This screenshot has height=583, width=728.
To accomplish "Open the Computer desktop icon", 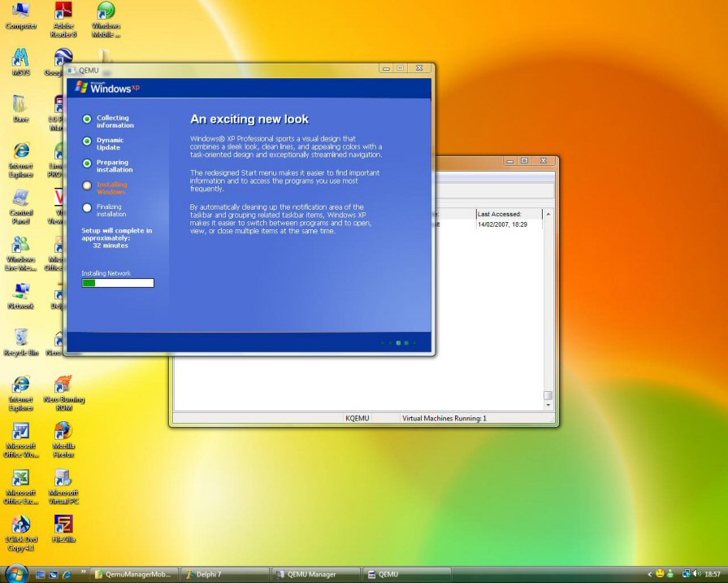I will (20, 12).
